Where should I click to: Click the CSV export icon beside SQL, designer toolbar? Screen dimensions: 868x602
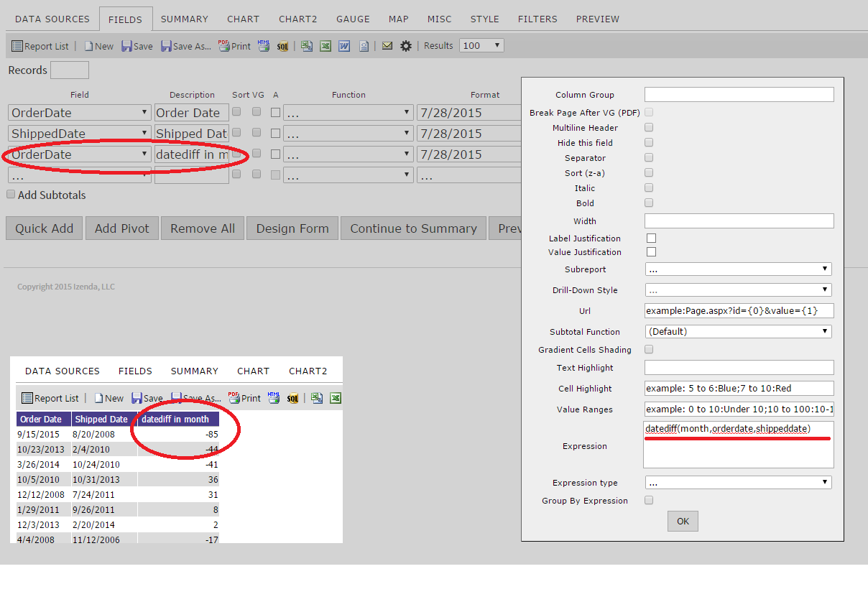coord(307,46)
